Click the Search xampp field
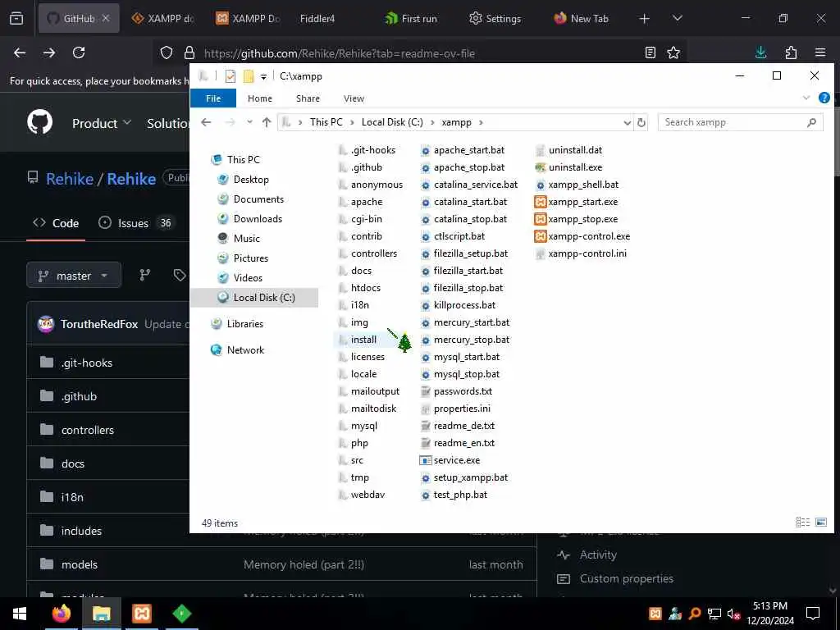This screenshot has width=840, height=630. pyautogui.click(x=741, y=122)
